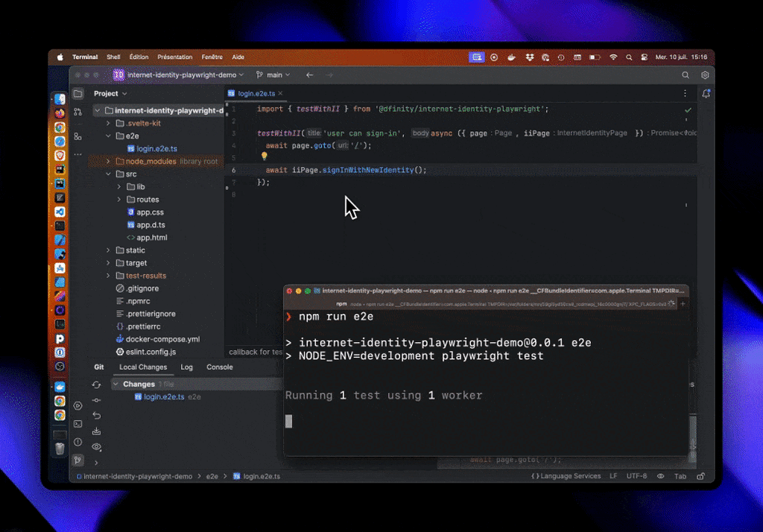
Task: Click the notifications bell icon
Action: (706, 93)
